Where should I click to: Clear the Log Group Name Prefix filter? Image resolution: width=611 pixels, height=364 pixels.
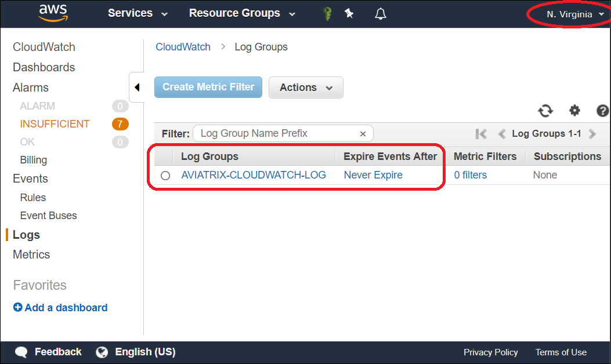363,133
